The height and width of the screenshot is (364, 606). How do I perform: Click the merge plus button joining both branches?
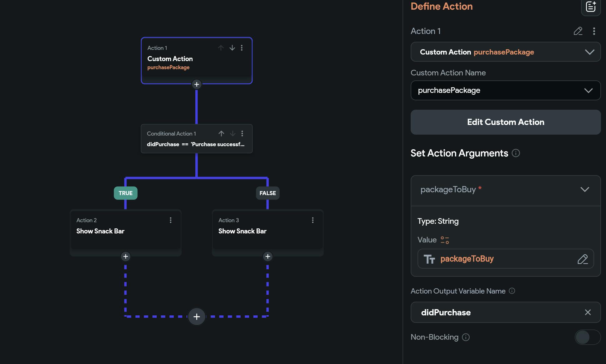[x=197, y=317]
